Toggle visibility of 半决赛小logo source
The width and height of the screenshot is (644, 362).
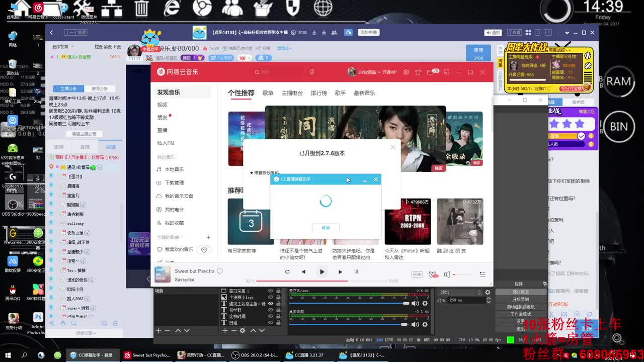[x=271, y=297]
